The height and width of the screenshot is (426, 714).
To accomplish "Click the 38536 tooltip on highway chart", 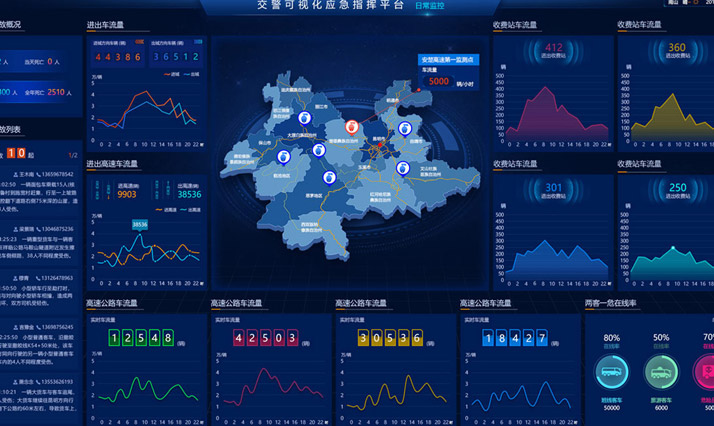I will (139, 225).
